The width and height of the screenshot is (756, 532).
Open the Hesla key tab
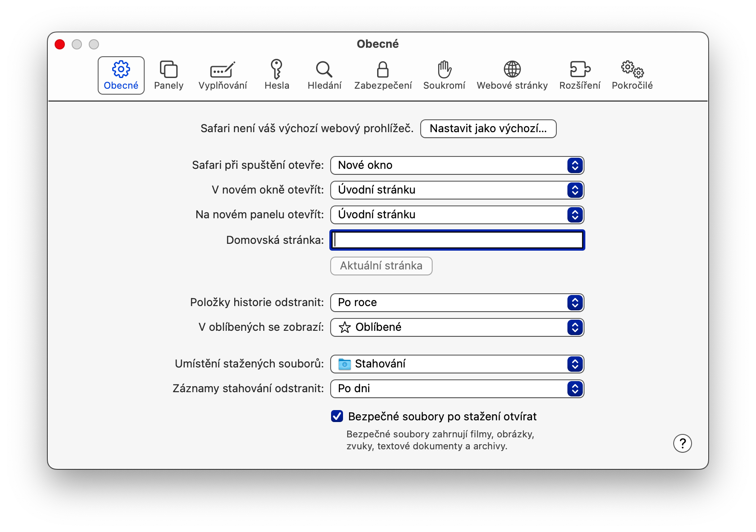click(x=277, y=75)
